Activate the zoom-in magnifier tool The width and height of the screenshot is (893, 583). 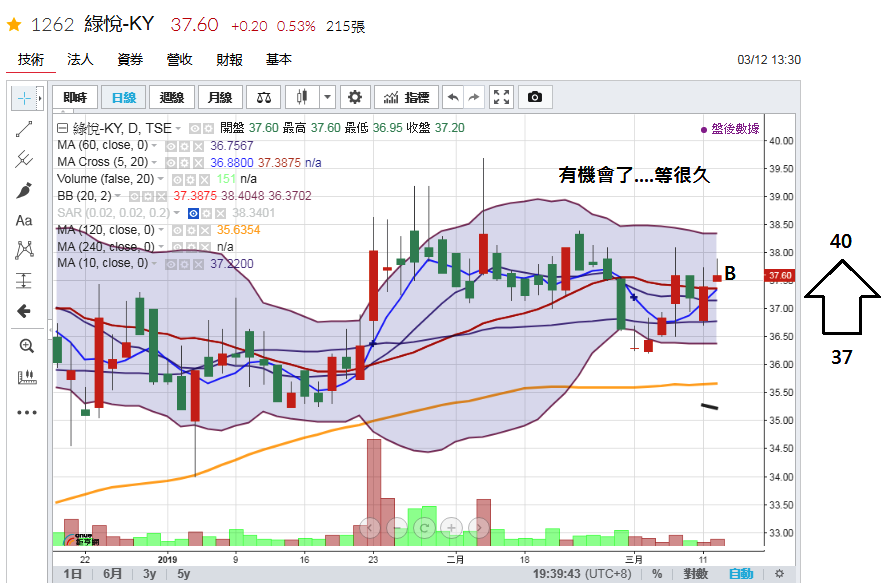[26, 346]
